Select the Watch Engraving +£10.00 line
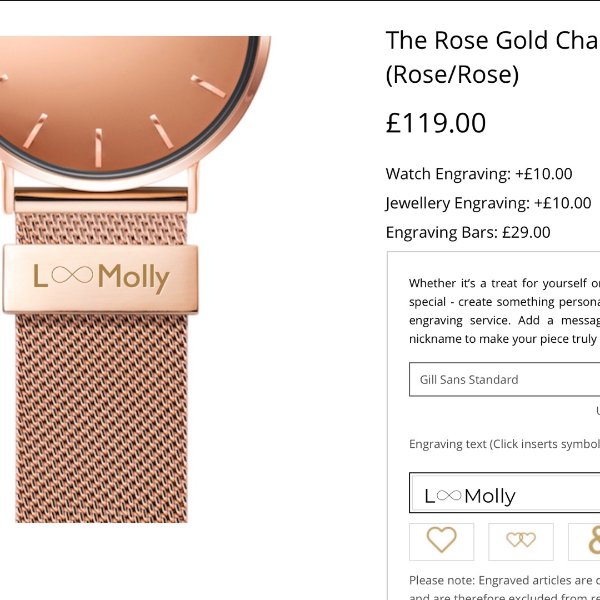The width and height of the screenshot is (600, 600). 479,174
